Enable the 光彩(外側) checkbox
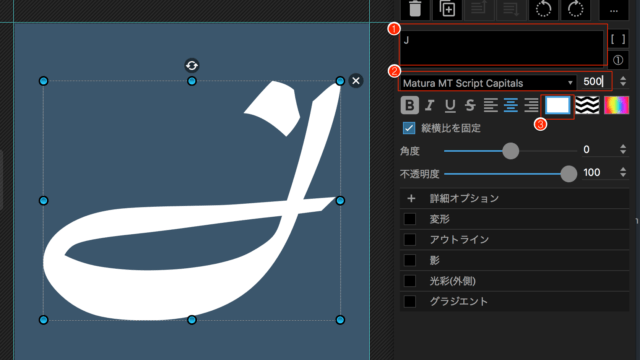This screenshot has width=640, height=360. (409, 281)
